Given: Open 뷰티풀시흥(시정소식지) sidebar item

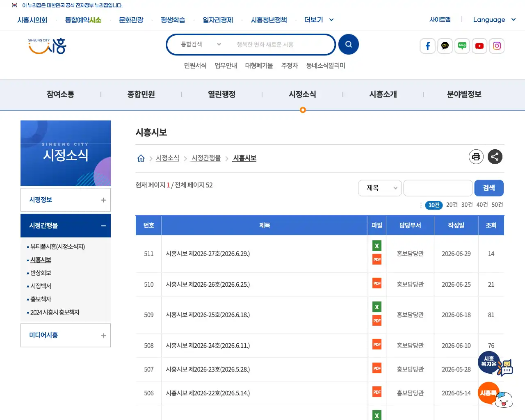Looking at the screenshot, I should point(57,247).
